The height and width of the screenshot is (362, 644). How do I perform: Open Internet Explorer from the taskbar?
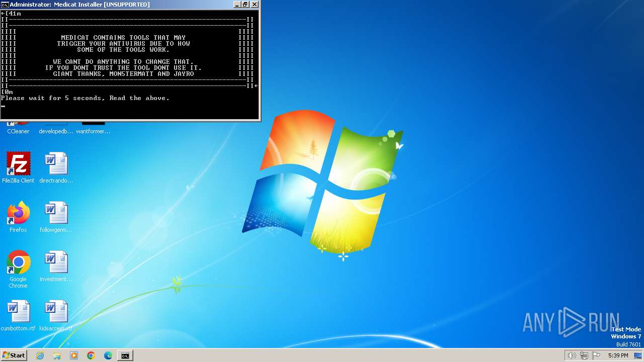[40, 355]
